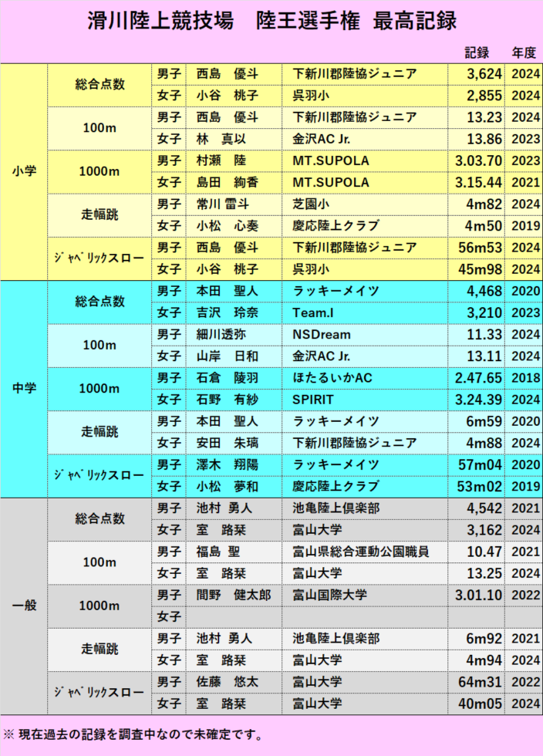The width and height of the screenshot is (543, 756).
Task: Click the 富山県総合運動公園職員 cell
Action: (361, 552)
